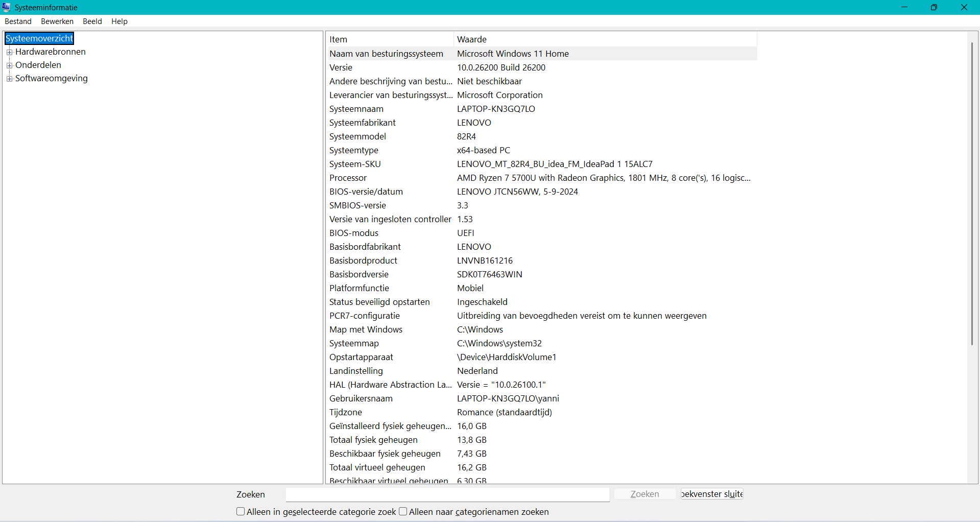Expand the Onderdelen tree node

(9, 65)
